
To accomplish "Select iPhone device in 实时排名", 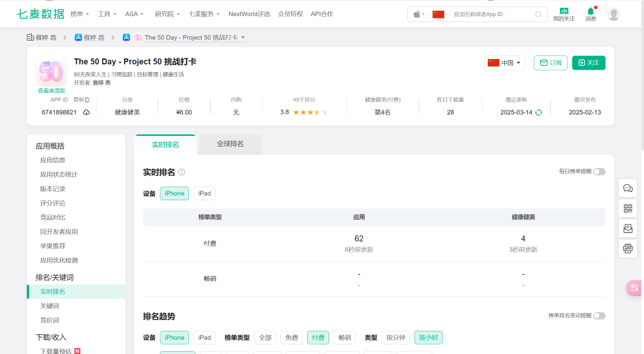I will click(x=175, y=194).
